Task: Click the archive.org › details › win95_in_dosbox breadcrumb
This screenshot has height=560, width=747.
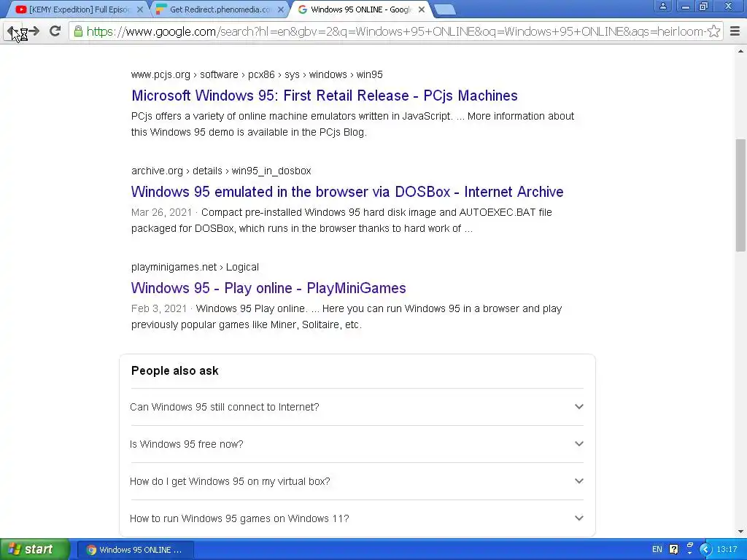Action: point(221,171)
